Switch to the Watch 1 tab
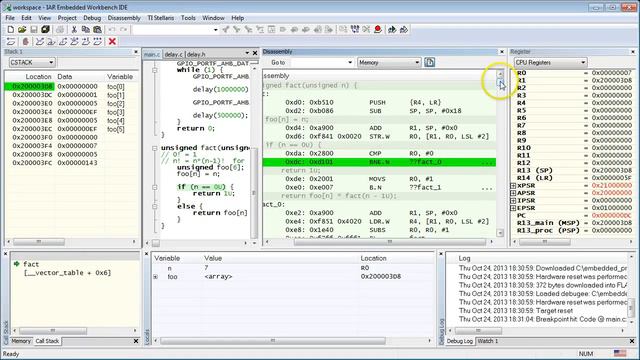 (x=488, y=341)
